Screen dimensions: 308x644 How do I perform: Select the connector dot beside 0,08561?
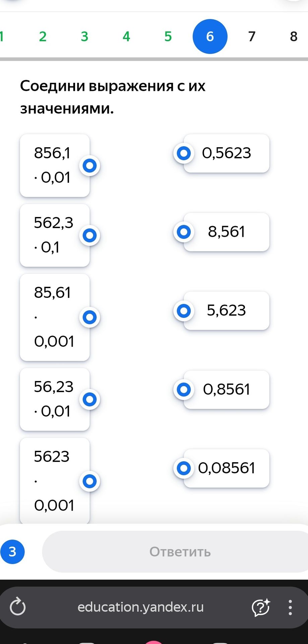184,468
